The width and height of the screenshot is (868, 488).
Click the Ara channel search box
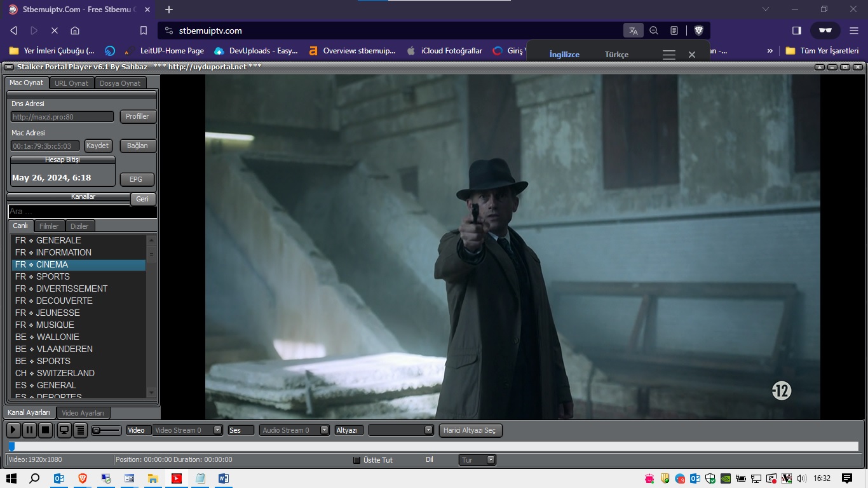pyautogui.click(x=83, y=212)
